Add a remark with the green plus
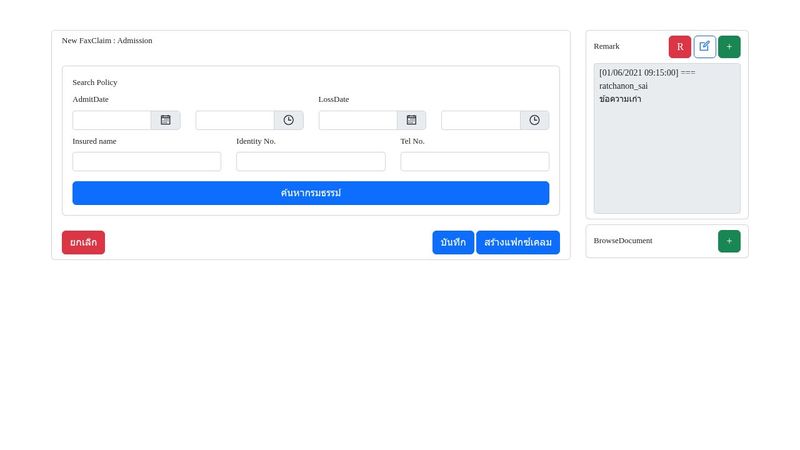The width and height of the screenshot is (800, 450). coord(729,47)
